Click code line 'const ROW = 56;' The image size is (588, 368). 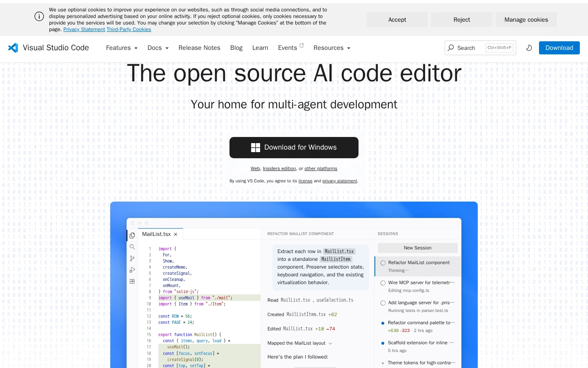(175, 316)
